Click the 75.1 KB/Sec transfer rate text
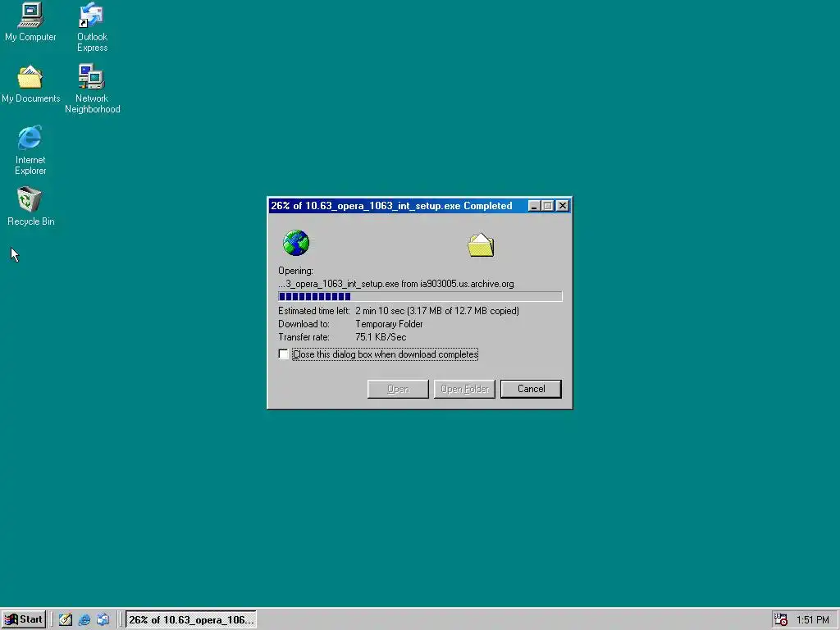840x630 pixels. point(381,337)
